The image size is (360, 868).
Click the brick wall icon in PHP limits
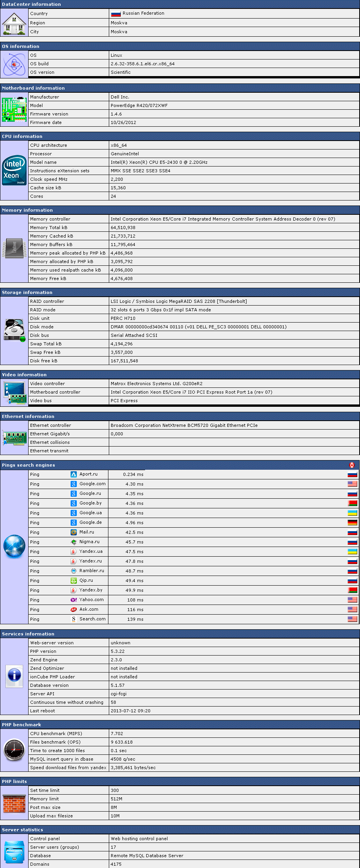(x=14, y=803)
